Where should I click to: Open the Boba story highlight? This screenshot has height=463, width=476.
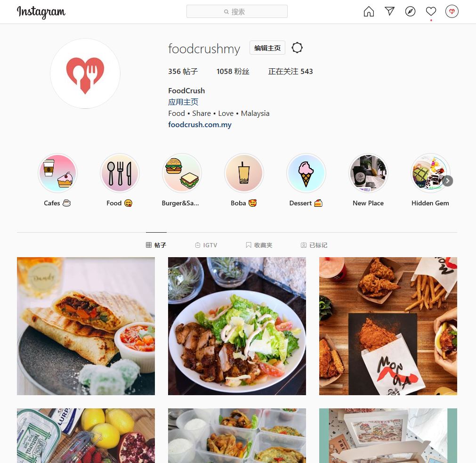tap(244, 173)
